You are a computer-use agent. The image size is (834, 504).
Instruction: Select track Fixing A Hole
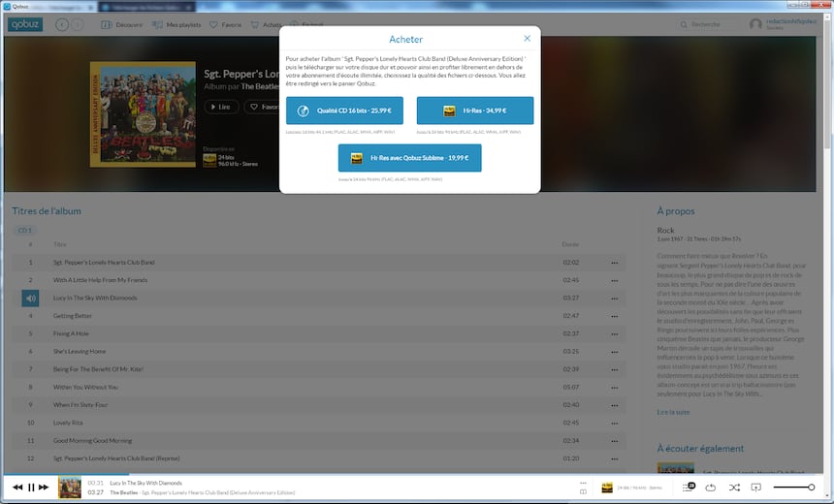coord(319,333)
